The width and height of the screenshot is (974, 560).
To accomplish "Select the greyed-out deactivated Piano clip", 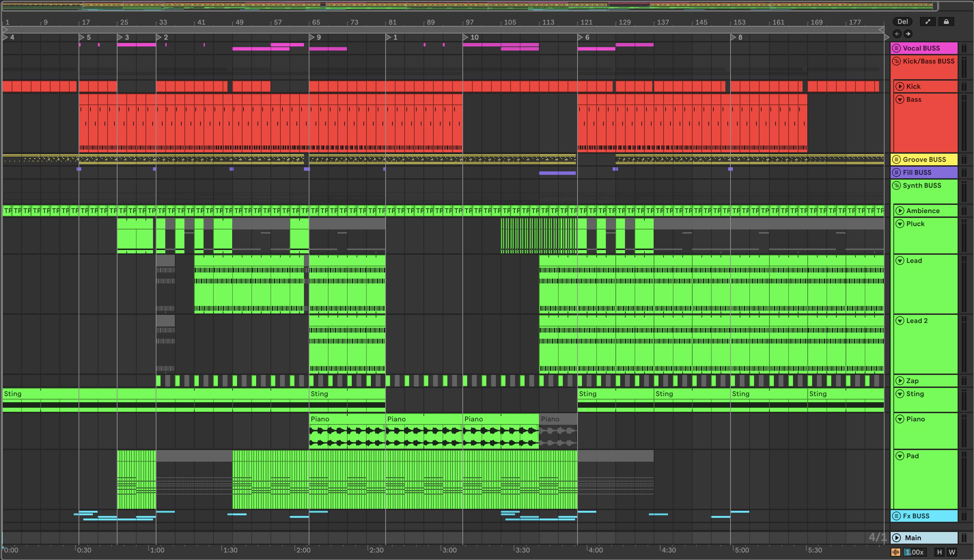I will click(558, 432).
